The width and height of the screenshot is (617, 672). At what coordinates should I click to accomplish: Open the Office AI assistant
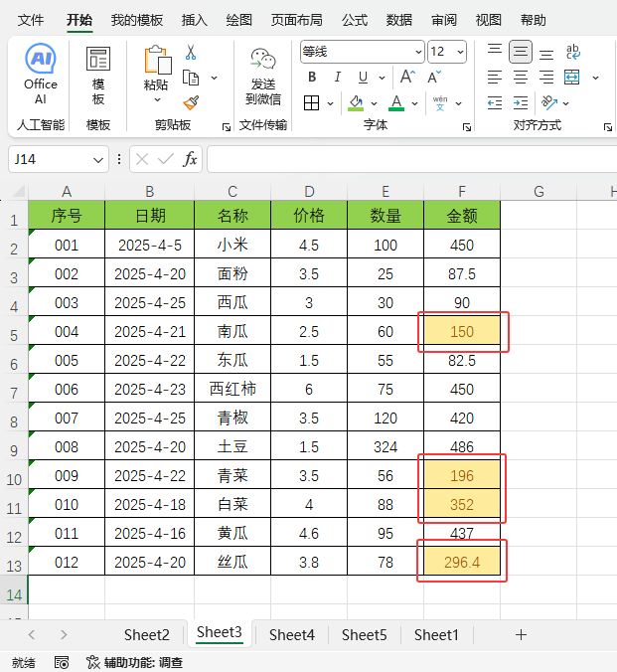41,74
